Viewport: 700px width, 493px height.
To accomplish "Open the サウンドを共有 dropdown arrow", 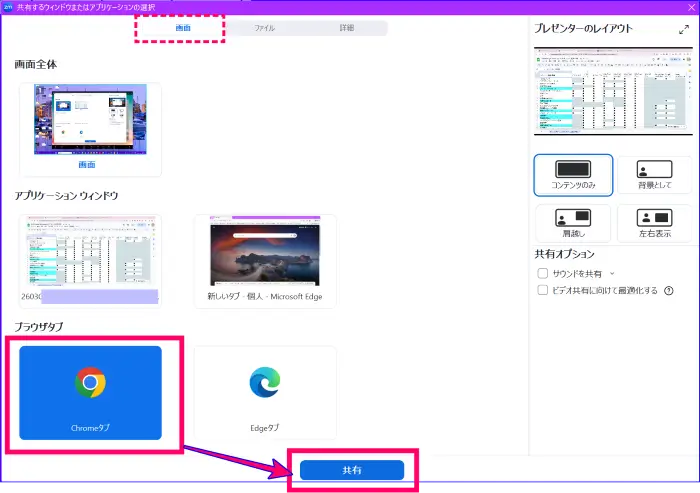I will coord(612,273).
